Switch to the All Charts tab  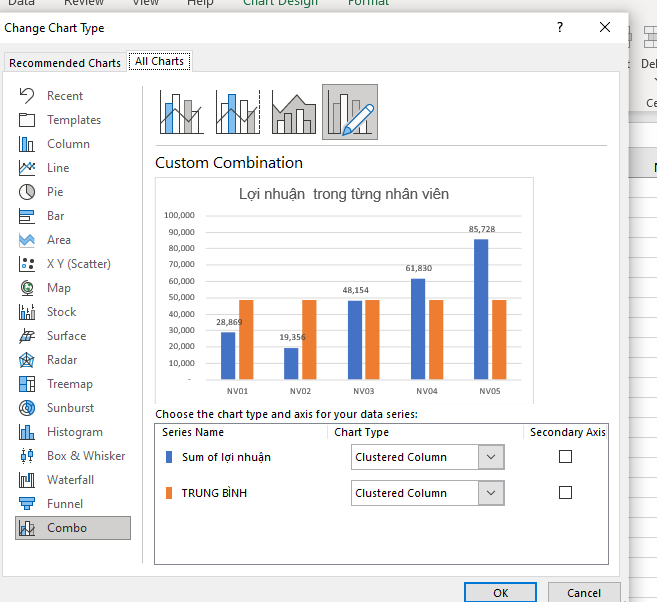tap(159, 62)
